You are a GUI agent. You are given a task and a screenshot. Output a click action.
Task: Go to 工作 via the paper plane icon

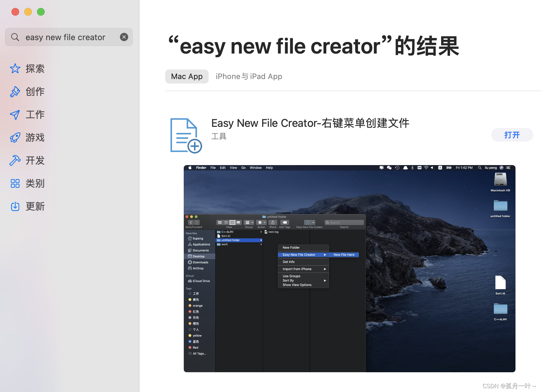point(15,114)
